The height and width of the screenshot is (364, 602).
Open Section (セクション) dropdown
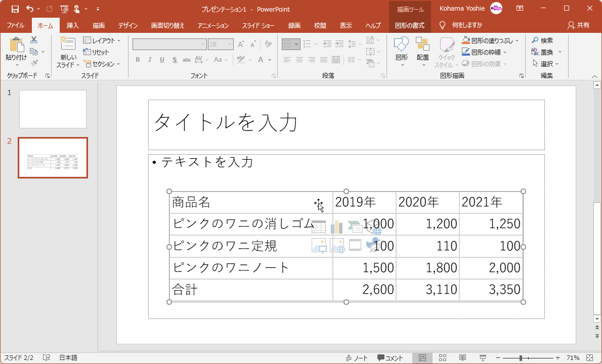(102, 64)
